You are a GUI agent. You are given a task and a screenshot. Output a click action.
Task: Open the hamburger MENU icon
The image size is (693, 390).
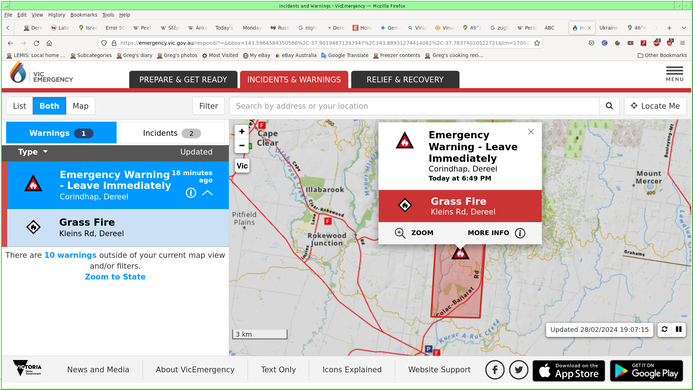pyautogui.click(x=674, y=73)
